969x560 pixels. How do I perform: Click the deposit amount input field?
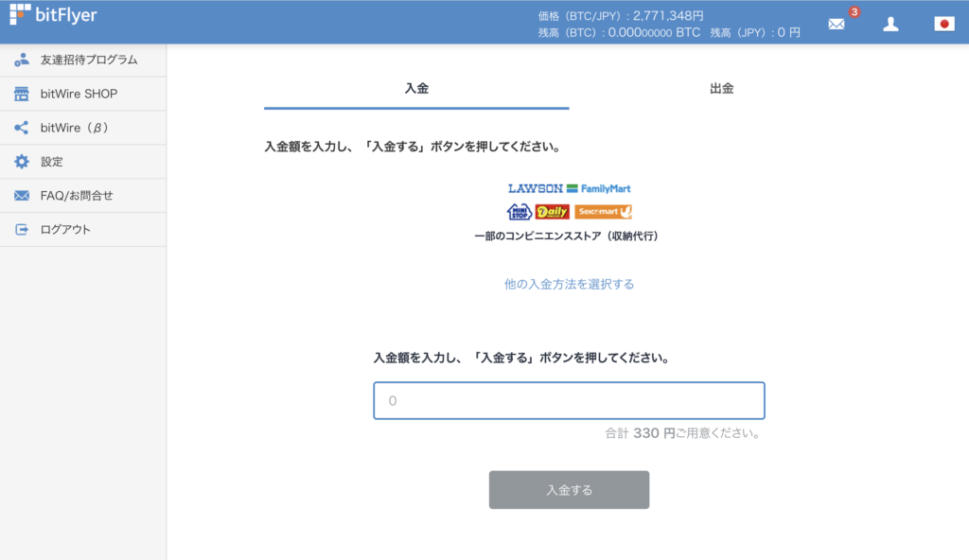point(569,400)
